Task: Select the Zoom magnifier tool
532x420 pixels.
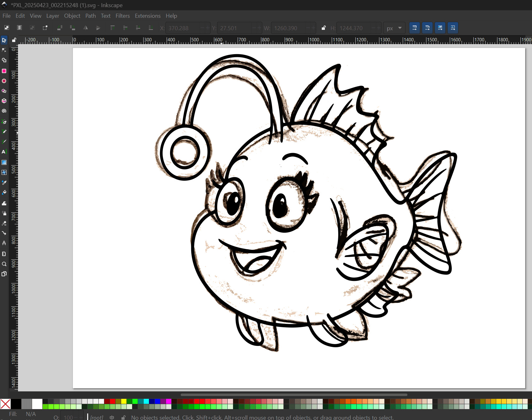Action: pos(4,264)
